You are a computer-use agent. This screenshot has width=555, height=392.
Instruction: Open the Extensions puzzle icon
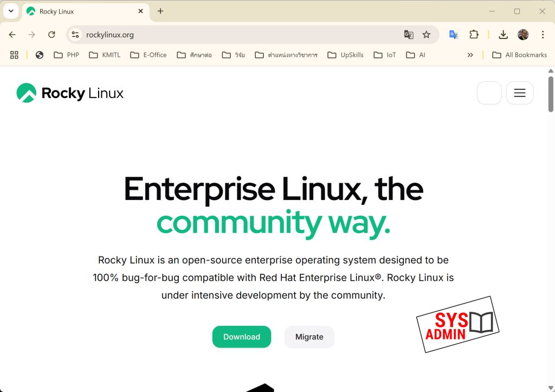point(474,35)
